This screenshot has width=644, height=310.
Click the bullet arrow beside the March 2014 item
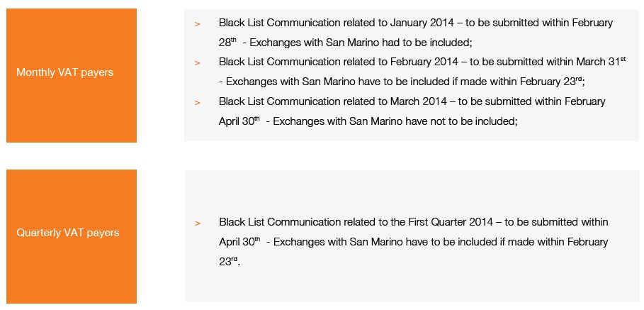point(197,102)
